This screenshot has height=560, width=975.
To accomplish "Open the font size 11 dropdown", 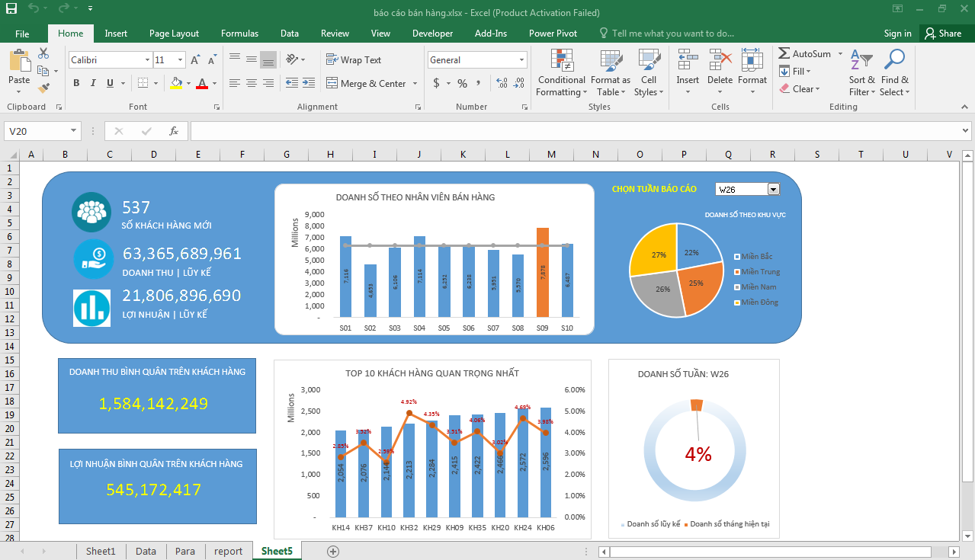I will point(181,60).
